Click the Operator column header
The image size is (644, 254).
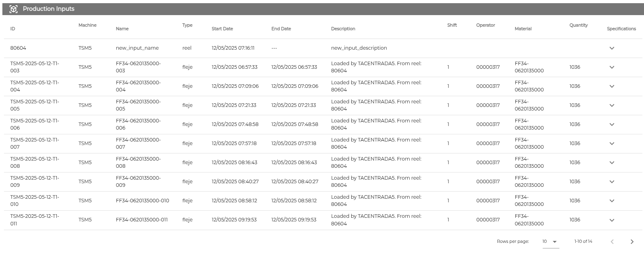click(x=485, y=25)
